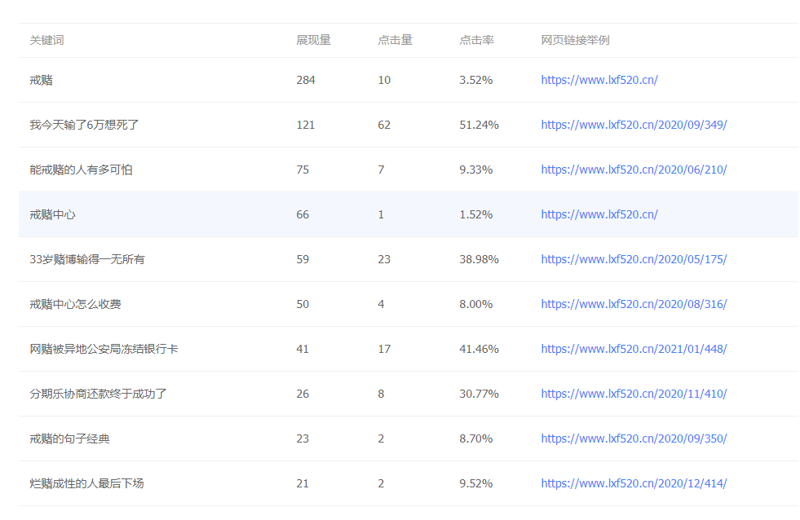Click the 关键词 column header
Screen dimensions: 800x520
click(47, 40)
